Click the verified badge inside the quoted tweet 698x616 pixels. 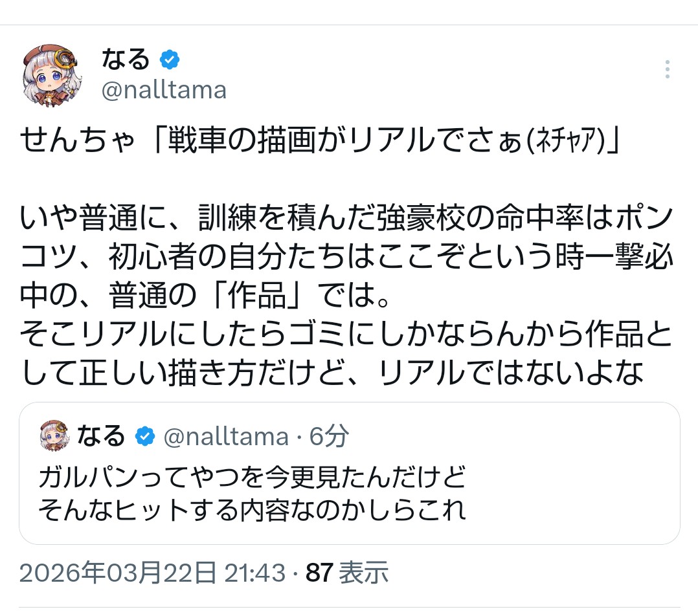click(144, 437)
